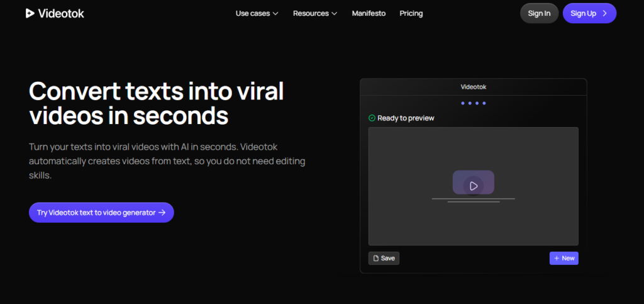Click the Videotok title of preview panel
The image size is (644, 304).
pos(473,87)
